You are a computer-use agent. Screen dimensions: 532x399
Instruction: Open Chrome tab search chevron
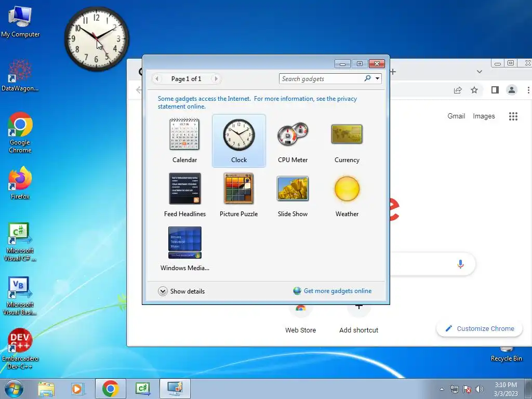pos(480,72)
